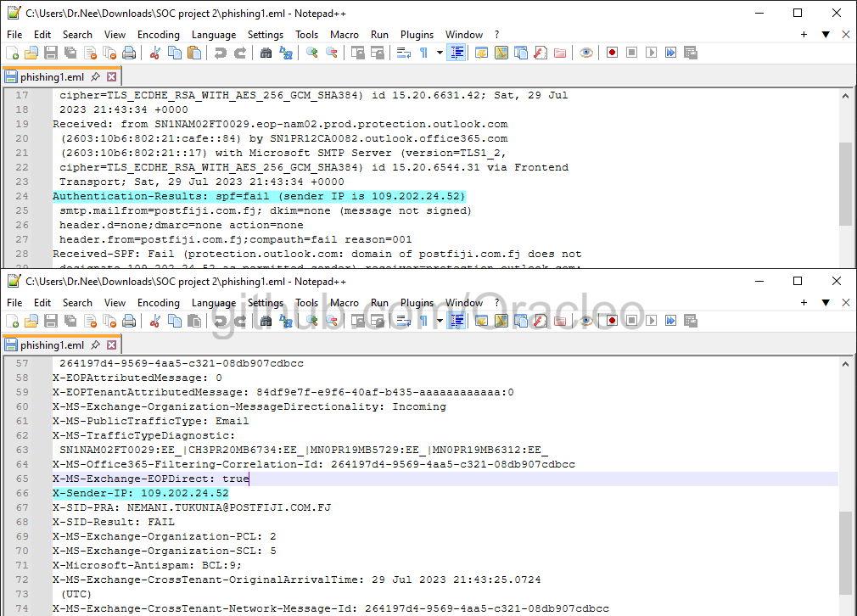
Task: Open tab list triangle in bottom window menu bar
Action: point(826,303)
